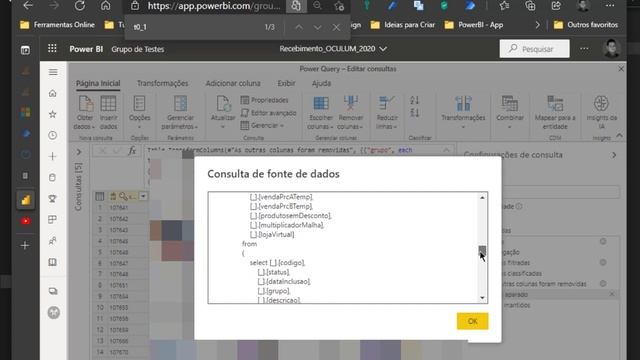Click the sort ascending icon in Classificar
The width and height of the screenshot is (640, 360).
tap(414, 100)
